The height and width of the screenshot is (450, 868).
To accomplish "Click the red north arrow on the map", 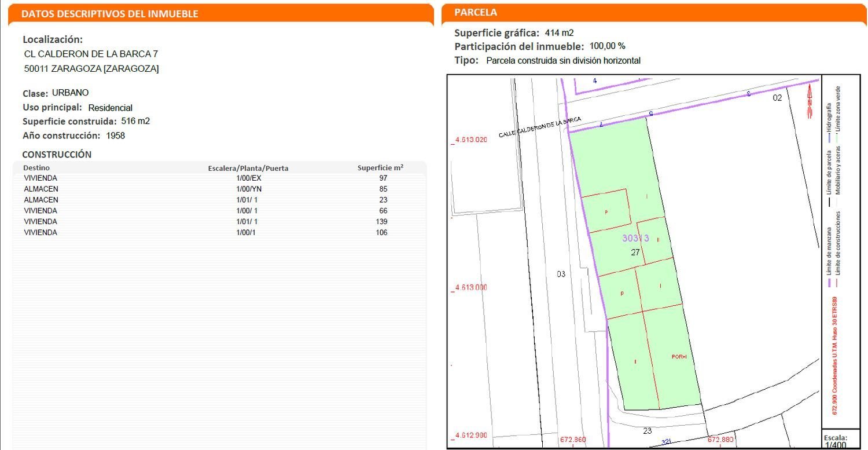I will pyautogui.click(x=810, y=100).
